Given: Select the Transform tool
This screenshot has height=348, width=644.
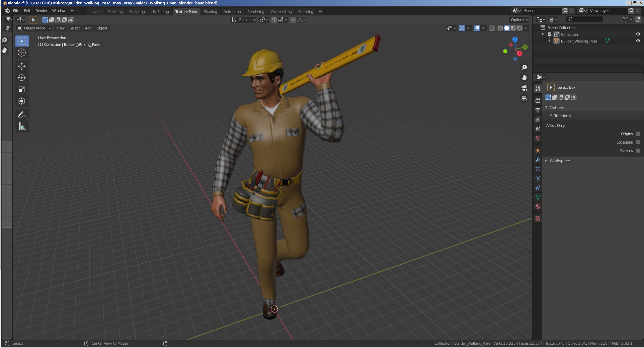Looking at the screenshot, I should coord(22,101).
